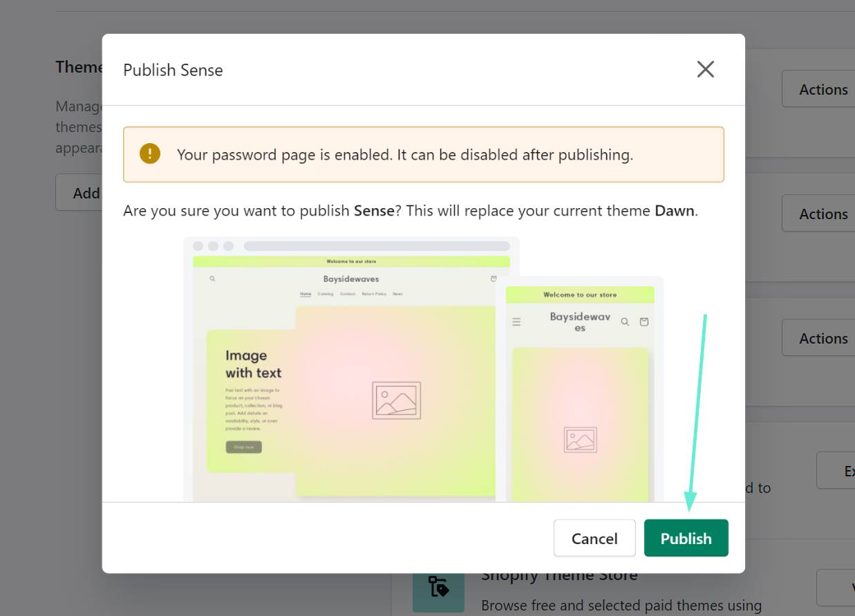This screenshot has height=616, width=855.
Task: Select image placeholder in desktop preview
Action: (x=396, y=400)
